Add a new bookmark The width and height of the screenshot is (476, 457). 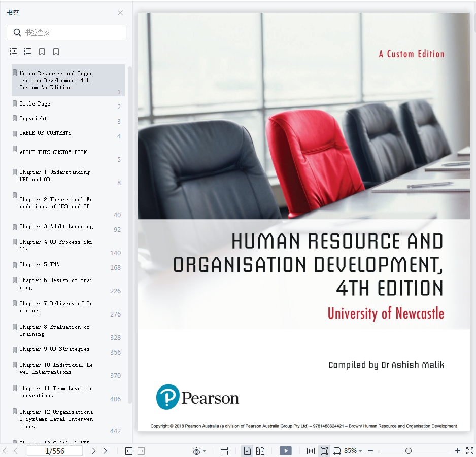point(42,52)
